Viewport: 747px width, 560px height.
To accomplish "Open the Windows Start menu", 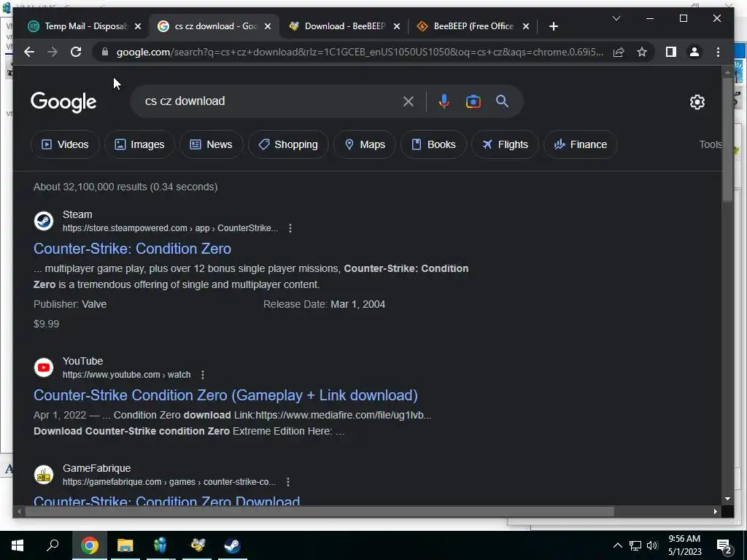I will point(18,545).
